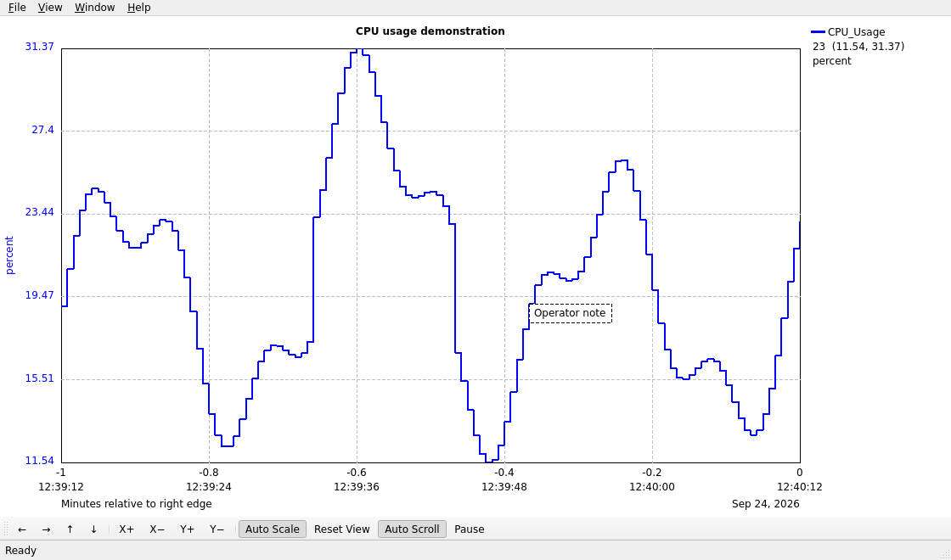Click the X-axis tick -0.2
The width and height of the screenshot is (951, 560).
[x=652, y=473]
